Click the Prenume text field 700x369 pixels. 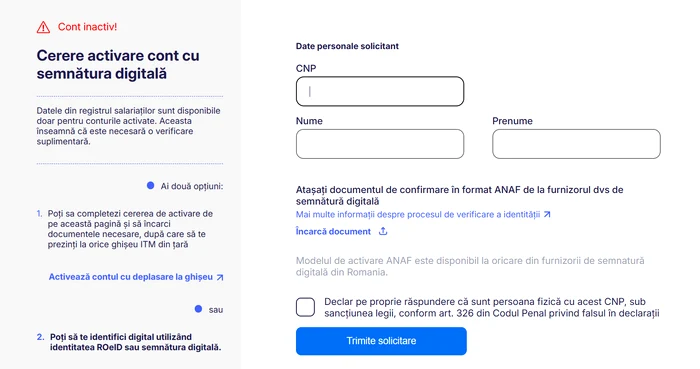576,144
